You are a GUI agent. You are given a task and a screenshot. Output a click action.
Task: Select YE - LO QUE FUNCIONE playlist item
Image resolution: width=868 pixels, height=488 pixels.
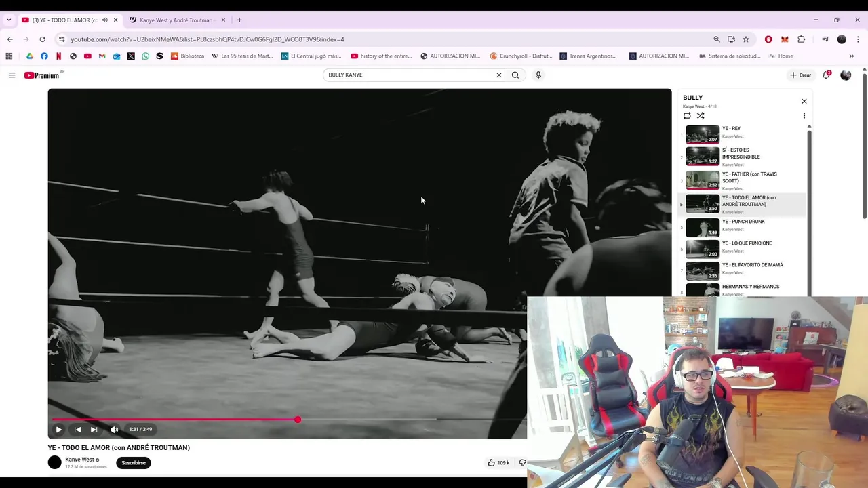click(743, 249)
